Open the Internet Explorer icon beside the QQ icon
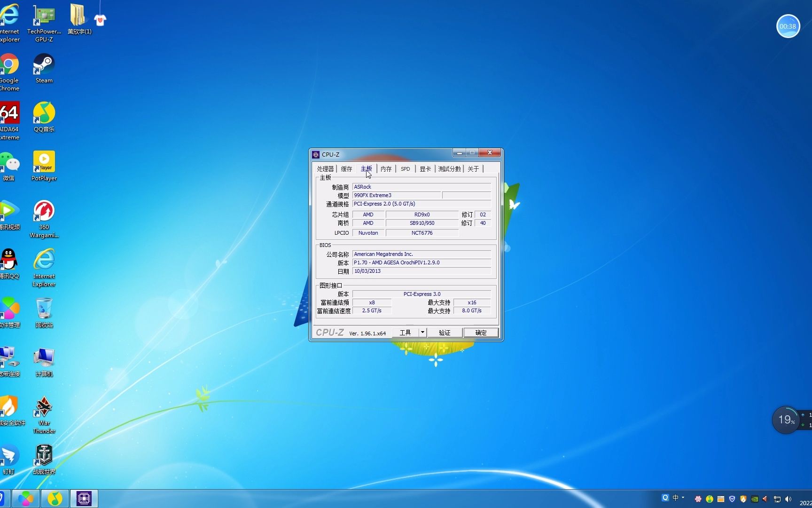The width and height of the screenshot is (812, 508). [44, 268]
